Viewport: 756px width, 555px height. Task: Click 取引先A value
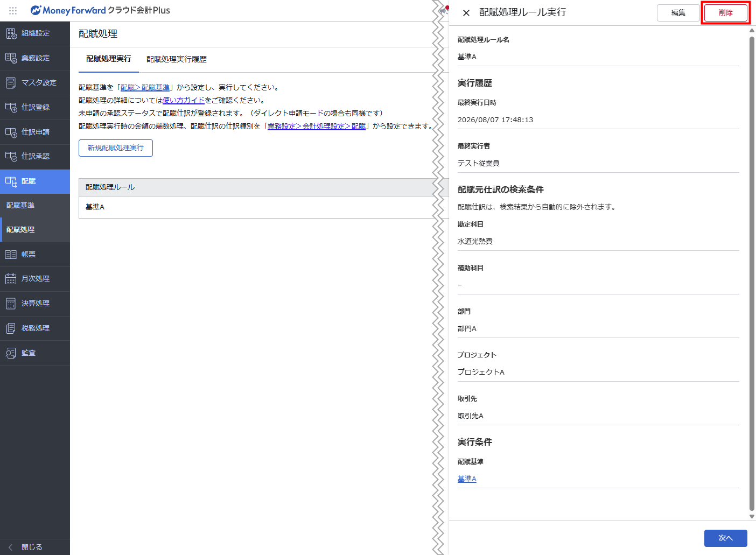point(471,416)
